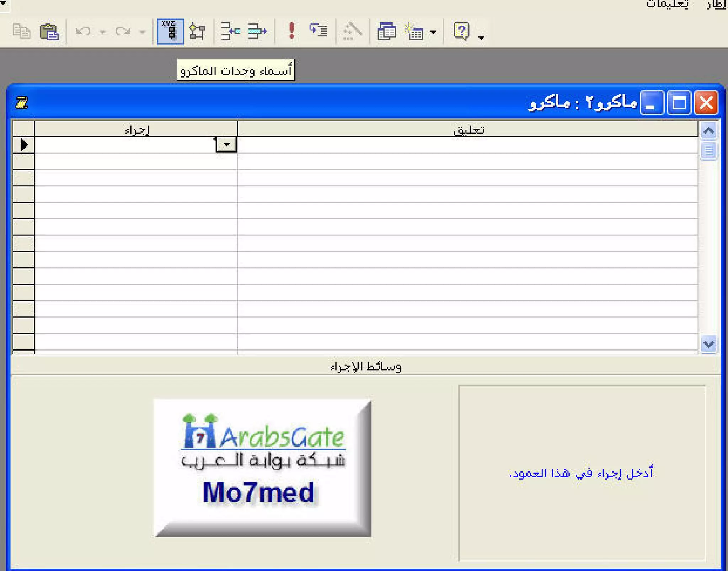Expand the New Object dropdown arrow
The width and height of the screenshot is (728, 571).
click(x=433, y=32)
